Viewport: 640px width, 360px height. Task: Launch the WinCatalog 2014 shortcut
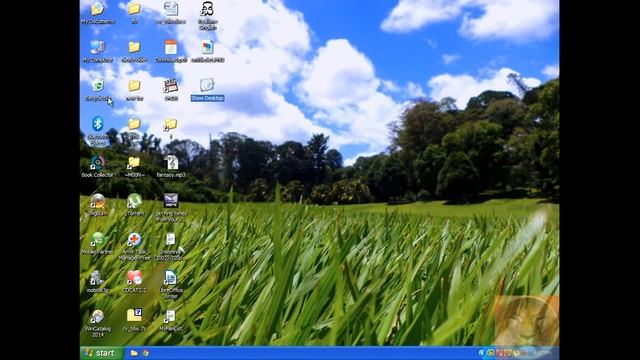click(x=98, y=316)
